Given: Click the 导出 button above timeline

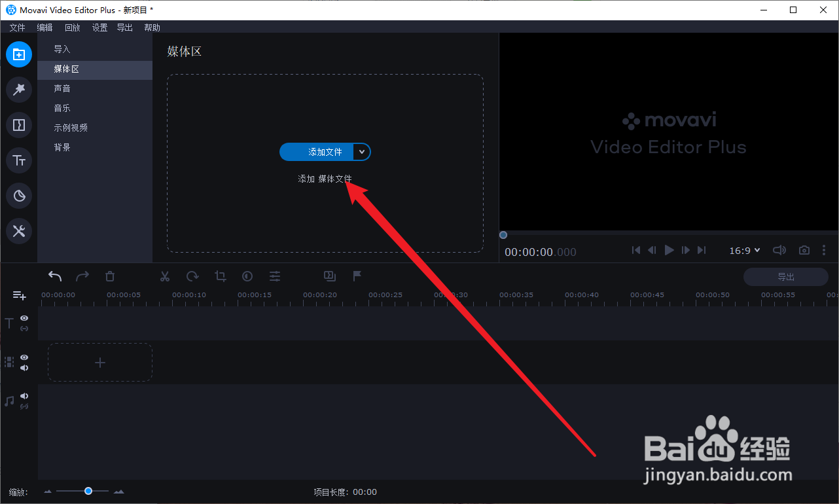Looking at the screenshot, I should click(786, 277).
